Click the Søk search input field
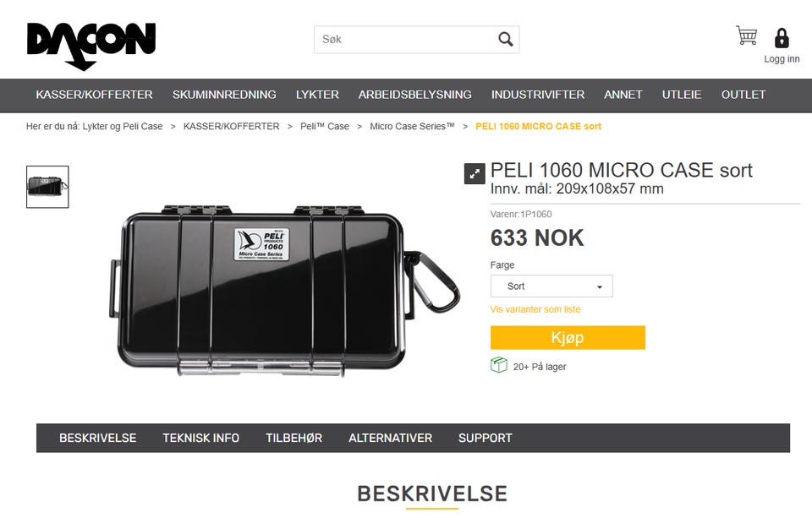The height and width of the screenshot is (518, 812). [x=407, y=40]
